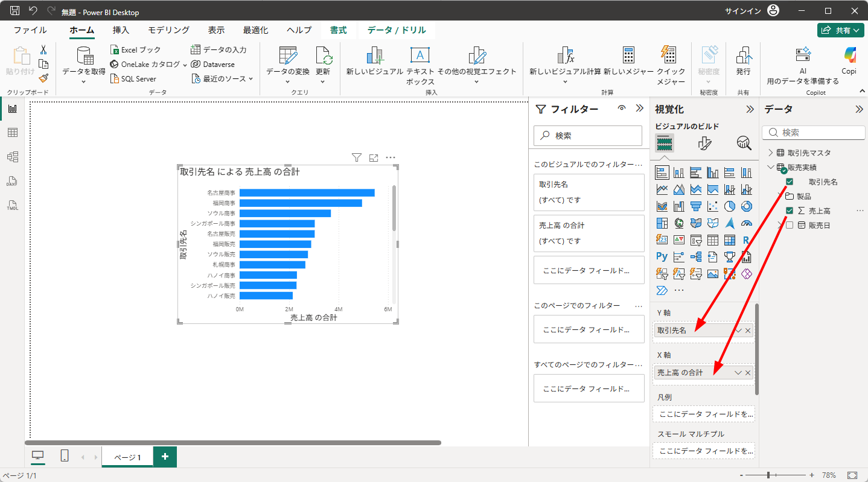Check the 販売日 field checkbox
Viewport: 868px width, 482px height.
(790, 225)
